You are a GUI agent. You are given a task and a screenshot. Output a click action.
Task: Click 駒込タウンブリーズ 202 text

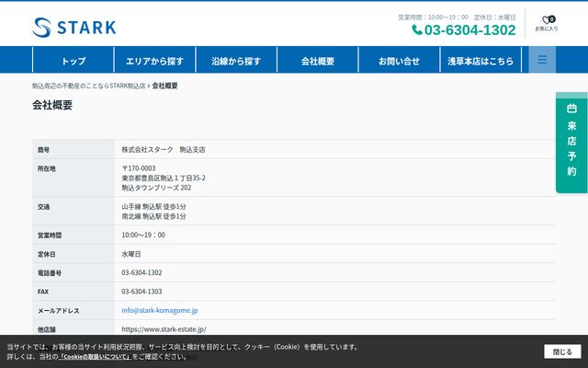pyautogui.click(x=156, y=188)
